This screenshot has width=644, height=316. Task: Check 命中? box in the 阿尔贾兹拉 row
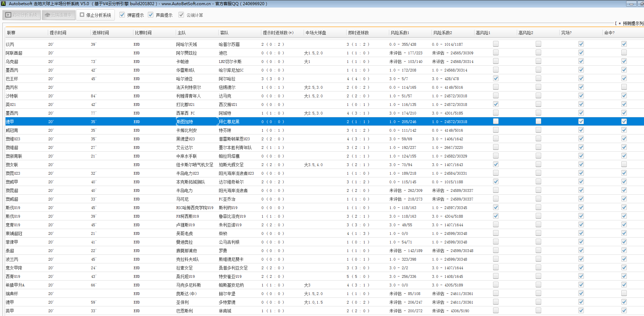(624, 53)
